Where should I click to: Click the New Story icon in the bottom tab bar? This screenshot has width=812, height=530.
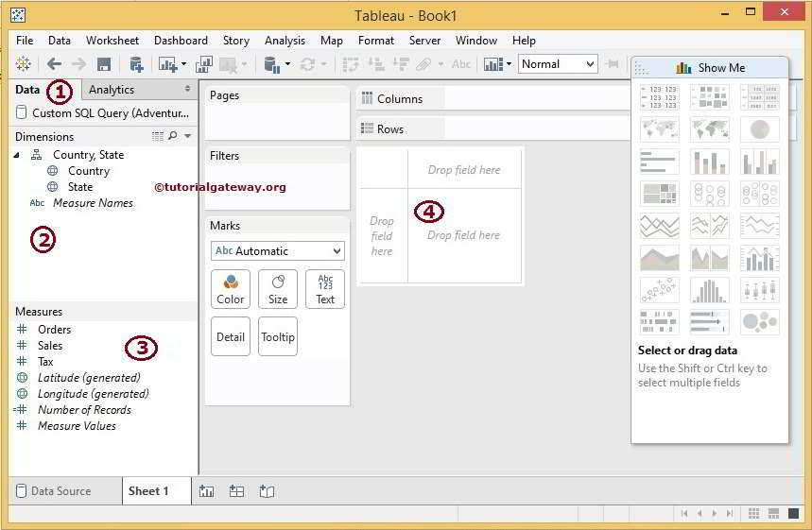267,491
